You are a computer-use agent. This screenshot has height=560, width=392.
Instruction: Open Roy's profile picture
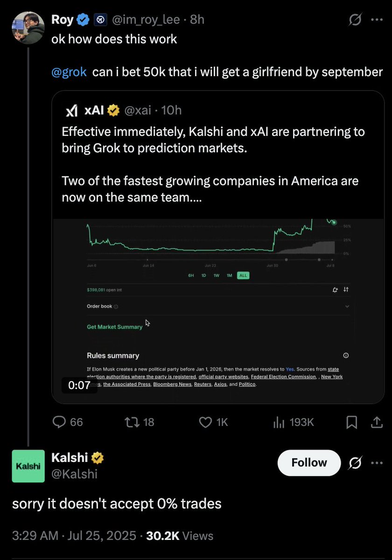[28, 28]
